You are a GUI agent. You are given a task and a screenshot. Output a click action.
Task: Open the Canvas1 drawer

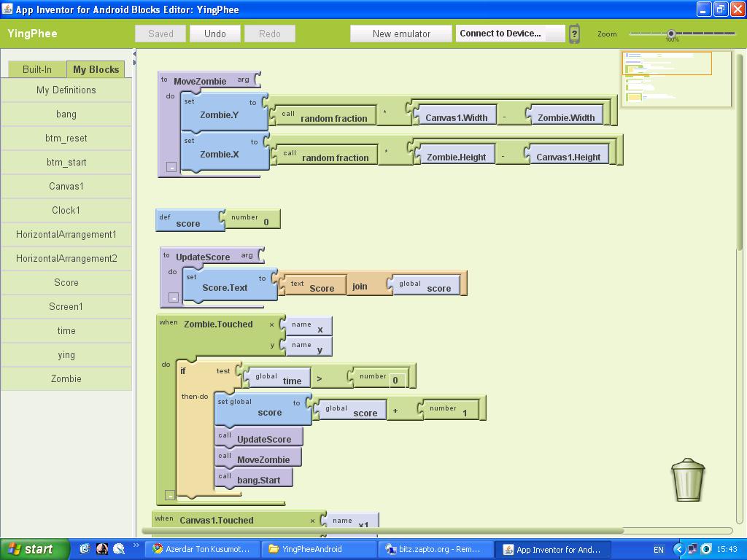(x=66, y=186)
